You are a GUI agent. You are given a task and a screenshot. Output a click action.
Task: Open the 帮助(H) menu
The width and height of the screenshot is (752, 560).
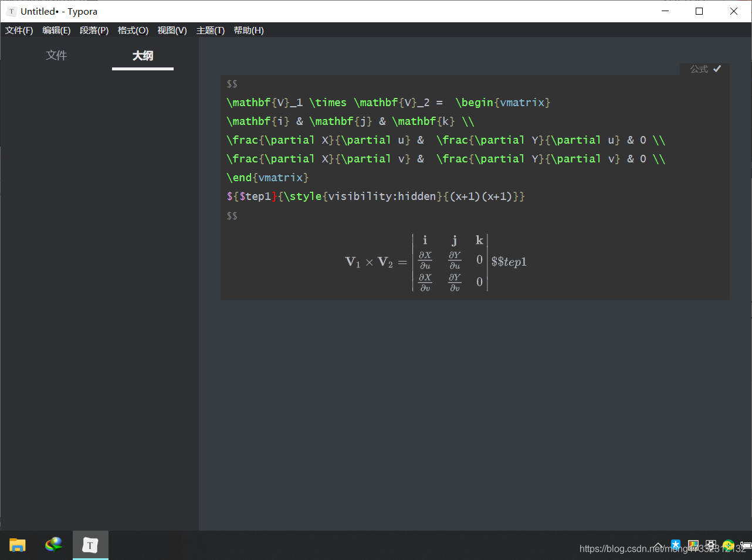[x=249, y=30]
